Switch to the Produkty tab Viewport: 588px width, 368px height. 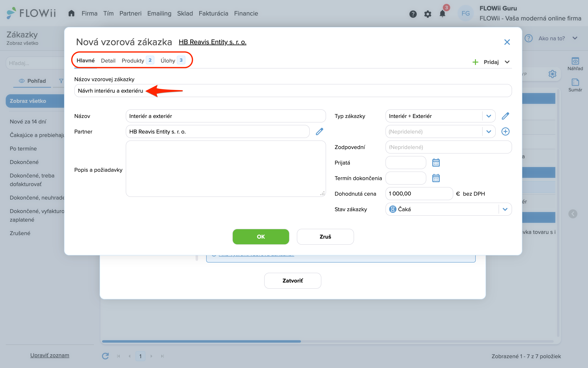click(138, 60)
